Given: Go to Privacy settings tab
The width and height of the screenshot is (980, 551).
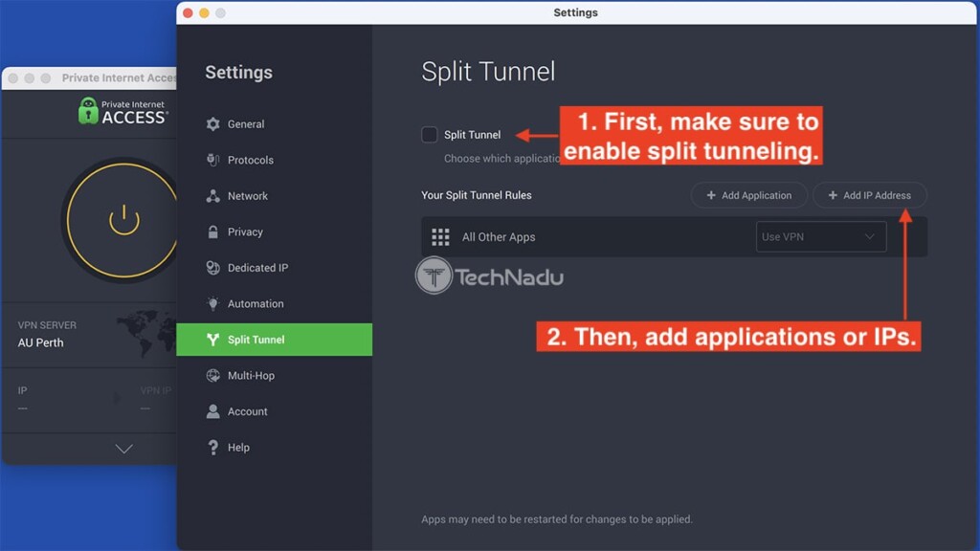Looking at the screenshot, I should click(274, 231).
